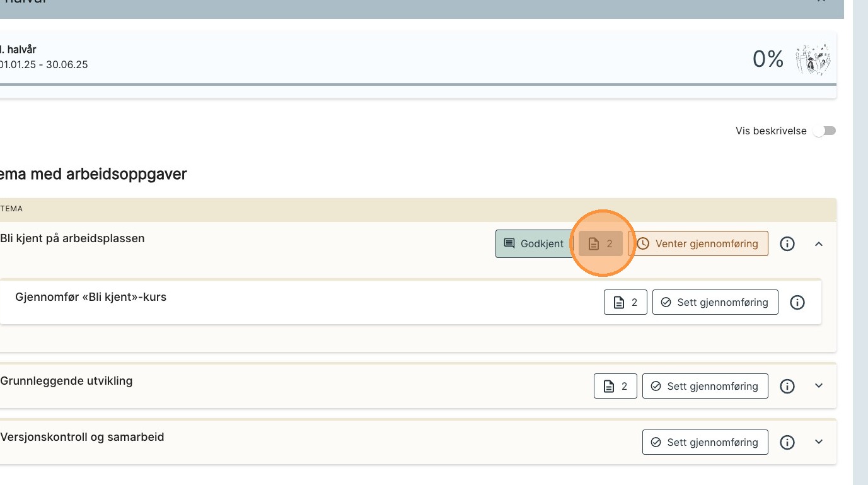Viewport: 868px width, 485px height.
Task: Click info icon for Grunnleggende utvikling
Action: (x=787, y=386)
